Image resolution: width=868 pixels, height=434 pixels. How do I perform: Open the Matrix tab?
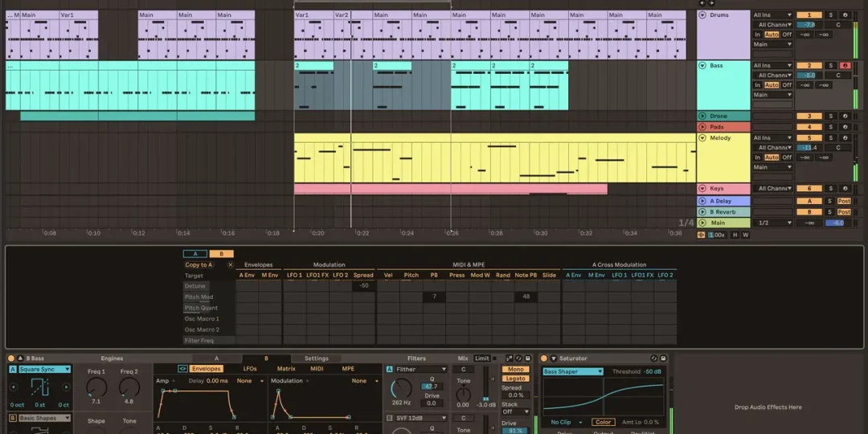coord(286,369)
